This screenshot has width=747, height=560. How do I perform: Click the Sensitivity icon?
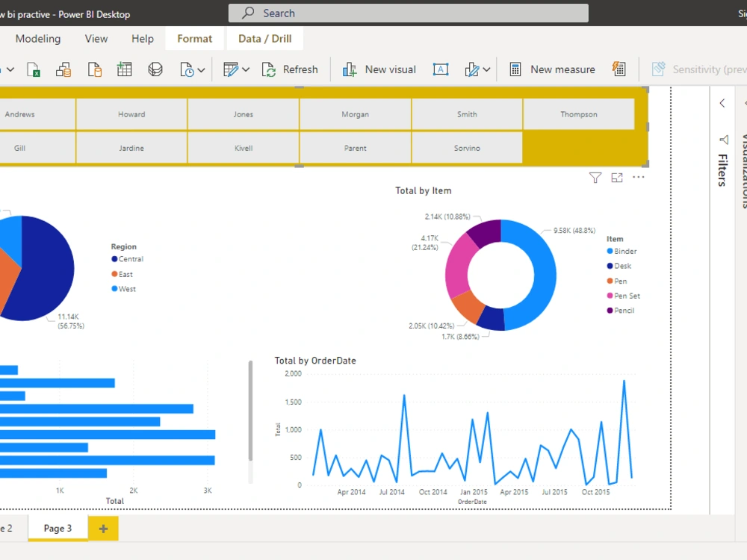pyautogui.click(x=658, y=69)
